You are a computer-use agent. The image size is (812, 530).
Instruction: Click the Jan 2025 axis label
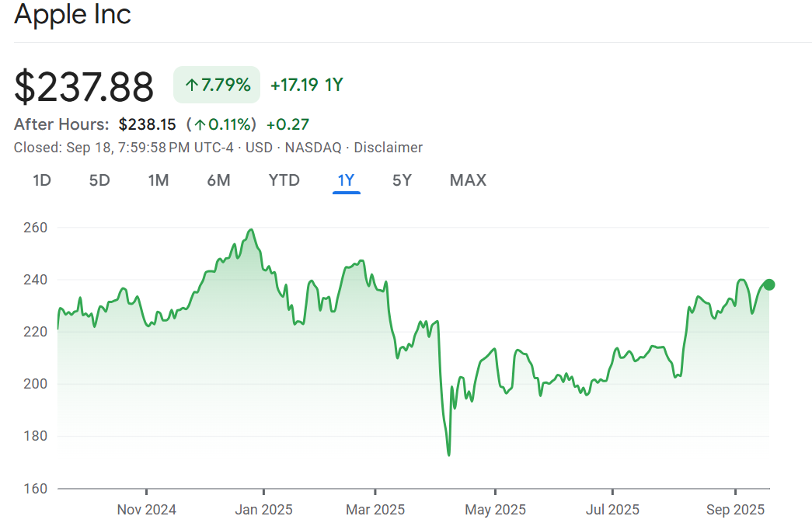pos(263,510)
